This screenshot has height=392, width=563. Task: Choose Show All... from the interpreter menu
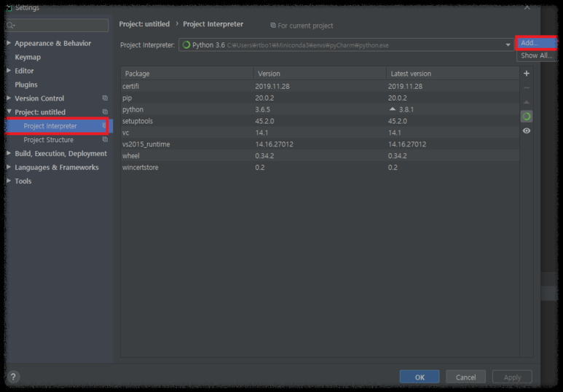(x=537, y=55)
